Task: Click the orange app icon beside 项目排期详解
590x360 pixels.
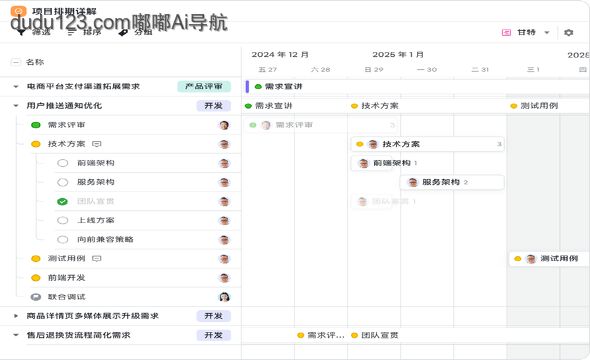Action: [x=18, y=11]
